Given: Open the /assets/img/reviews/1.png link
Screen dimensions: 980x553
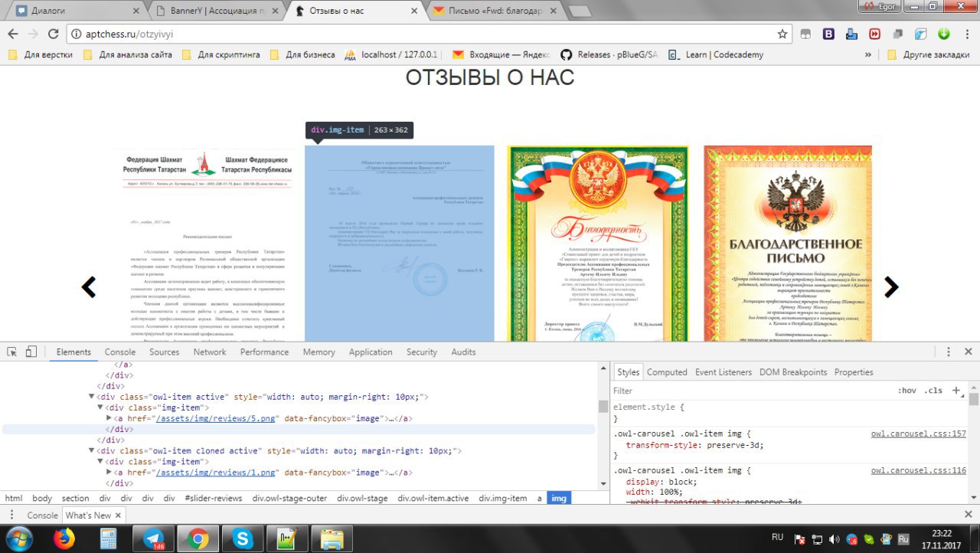Looking at the screenshot, I should (x=215, y=473).
